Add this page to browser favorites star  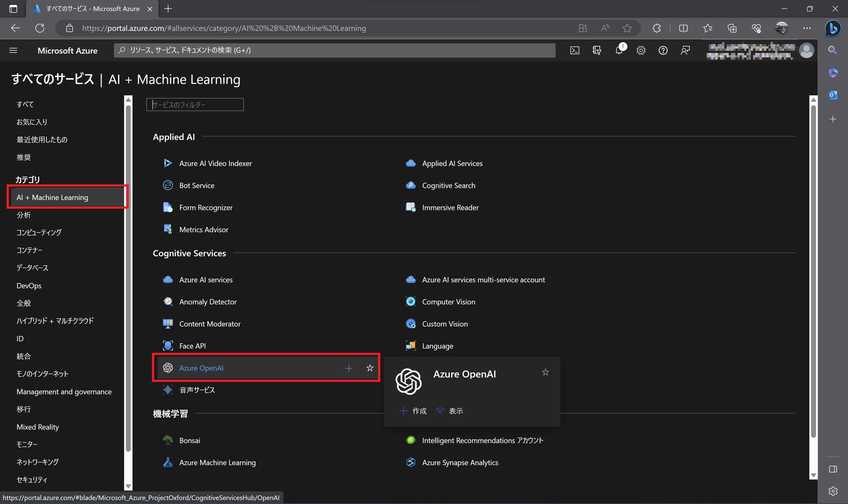(627, 28)
